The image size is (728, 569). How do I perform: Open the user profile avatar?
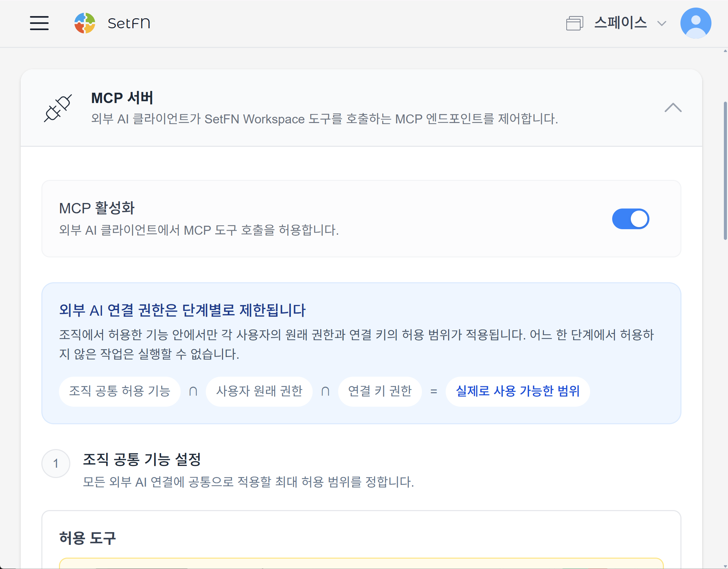click(x=696, y=23)
